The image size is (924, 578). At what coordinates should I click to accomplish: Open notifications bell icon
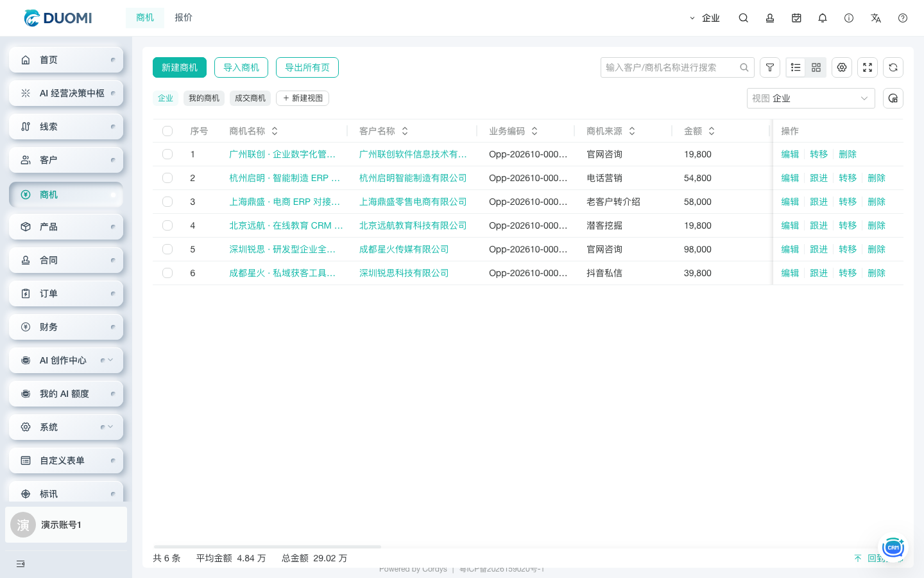coord(823,18)
